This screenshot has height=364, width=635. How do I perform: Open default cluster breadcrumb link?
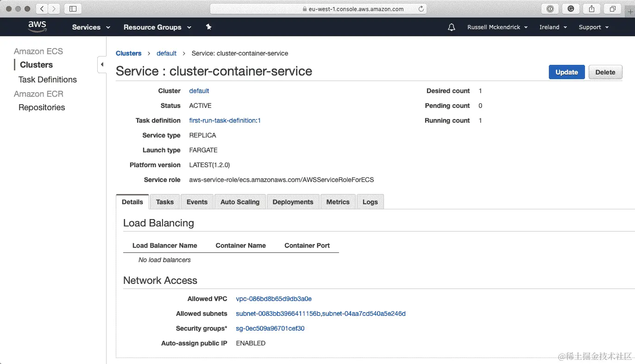(x=167, y=53)
